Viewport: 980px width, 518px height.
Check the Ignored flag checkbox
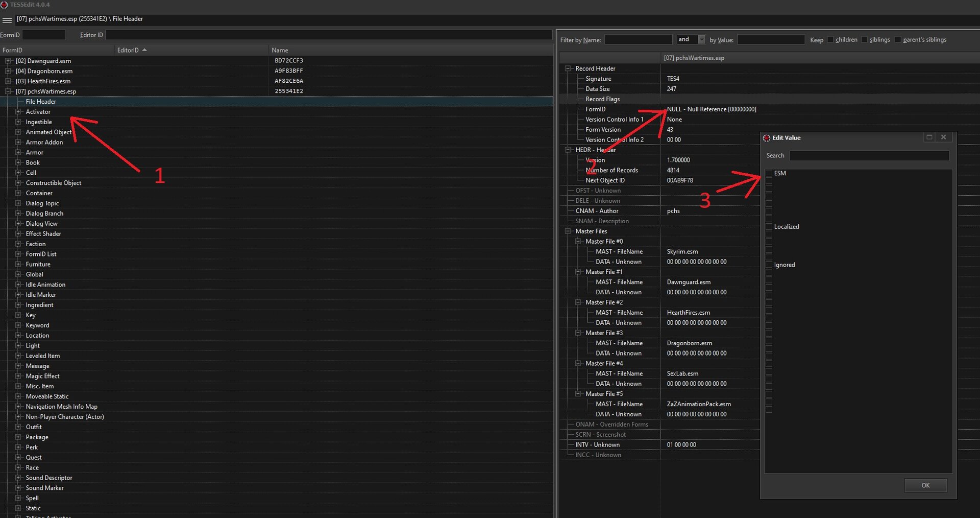[x=769, y=265]
